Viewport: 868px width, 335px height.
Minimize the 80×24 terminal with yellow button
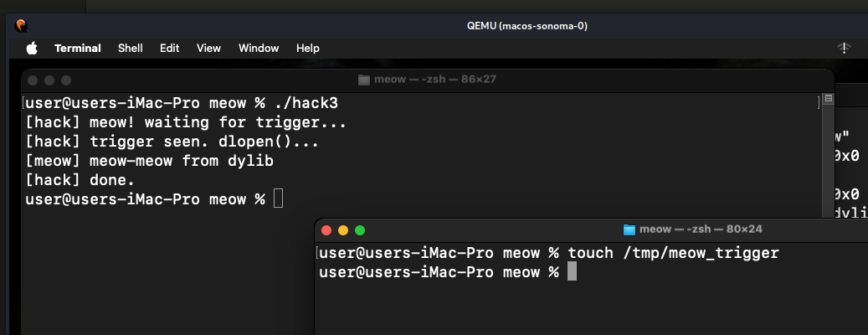[x=343, y=230]
